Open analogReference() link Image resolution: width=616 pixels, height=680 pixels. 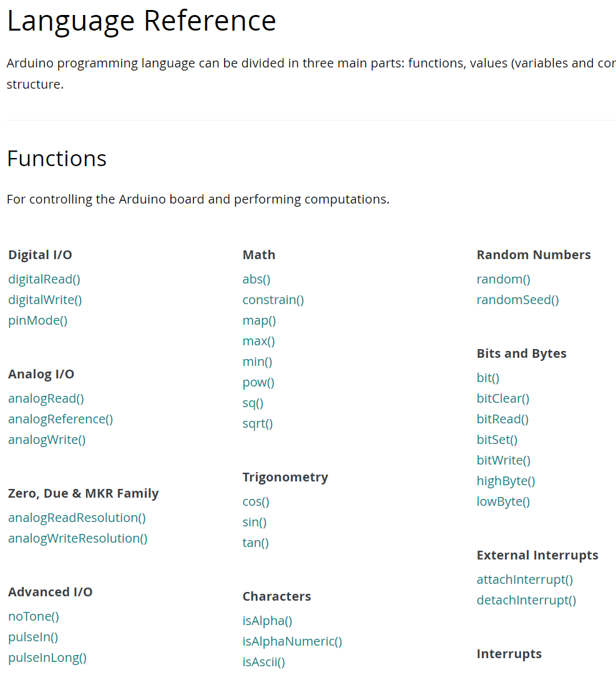[61, 419]
